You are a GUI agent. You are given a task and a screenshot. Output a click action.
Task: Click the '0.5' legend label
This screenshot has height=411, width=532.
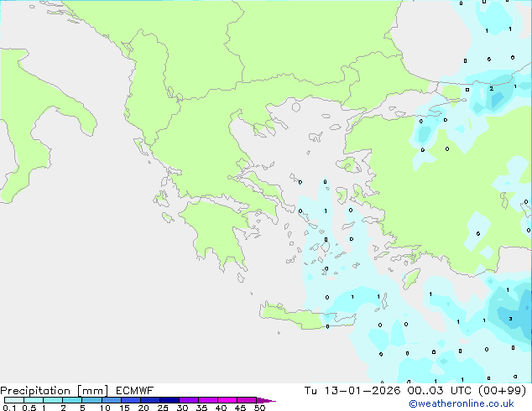(x=29, y=408)
